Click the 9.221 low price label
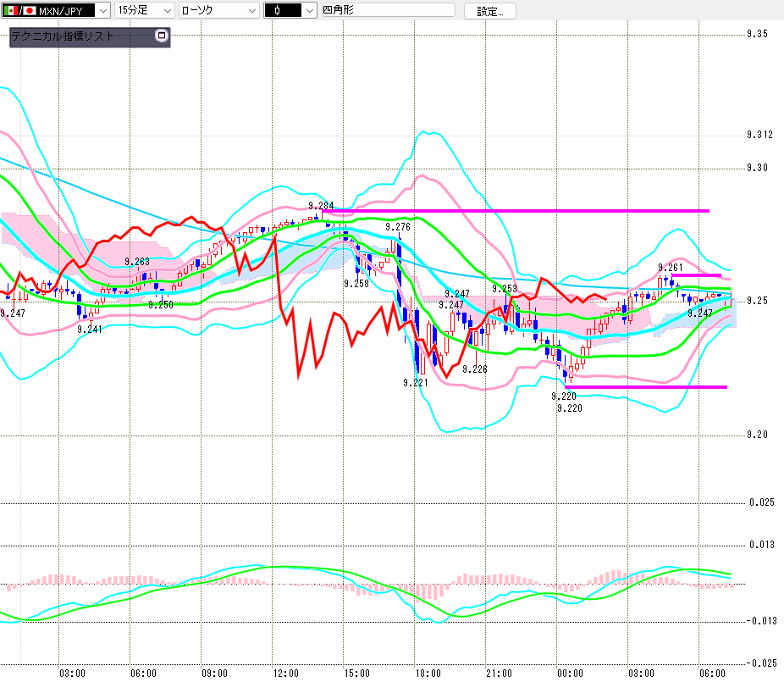The image size is (784, 682). [416, 383]
